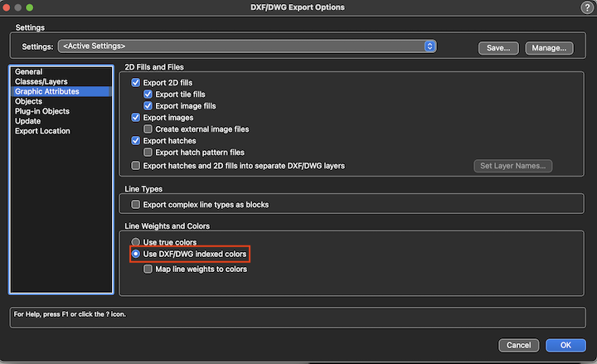Uncheck Export 2D fills checkbox
597x364 pixels.
point(136,83)
